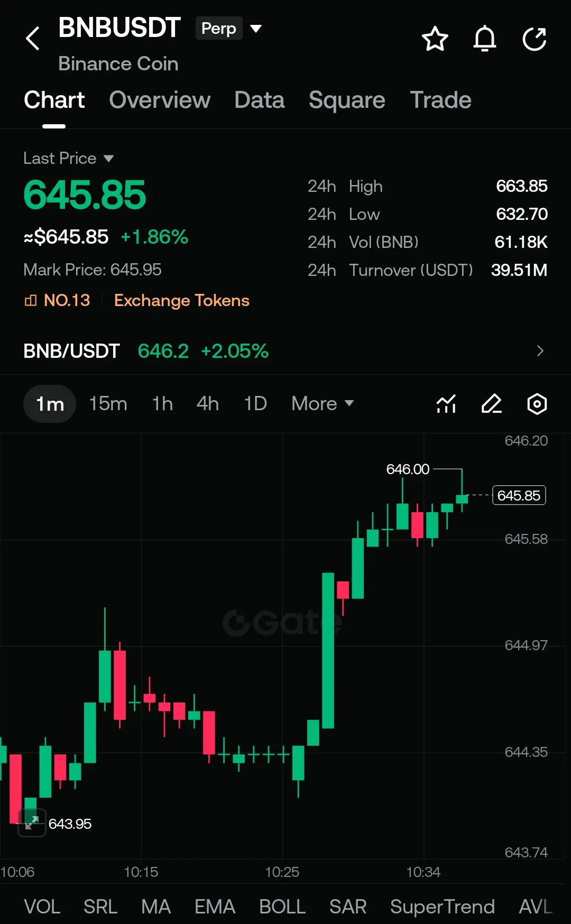Select the 15m timeframe

pos(108,404)
